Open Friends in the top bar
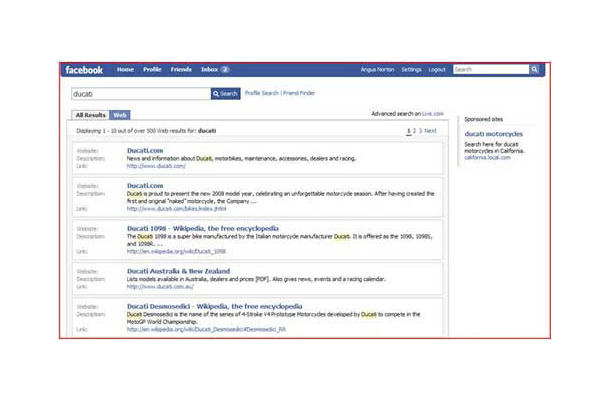The height and width of the screenshot is (400, 610). pyautogui.click(x=181, y=70)
